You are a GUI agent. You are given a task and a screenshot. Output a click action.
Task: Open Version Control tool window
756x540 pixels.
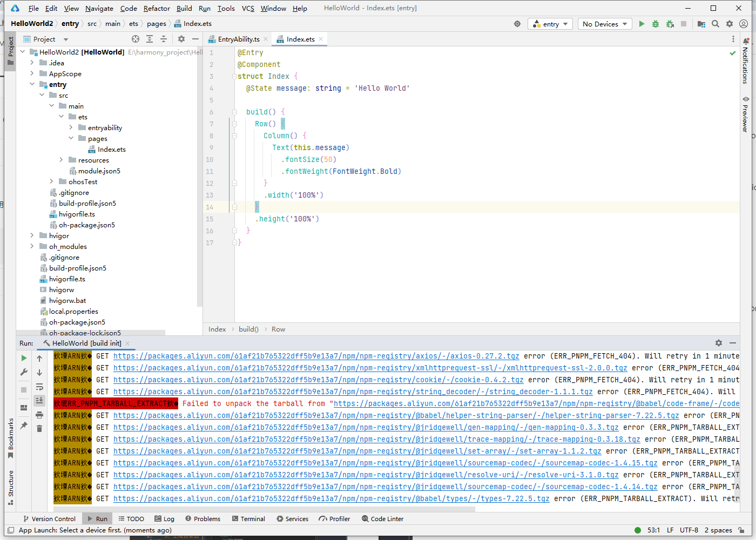point(49,518)
